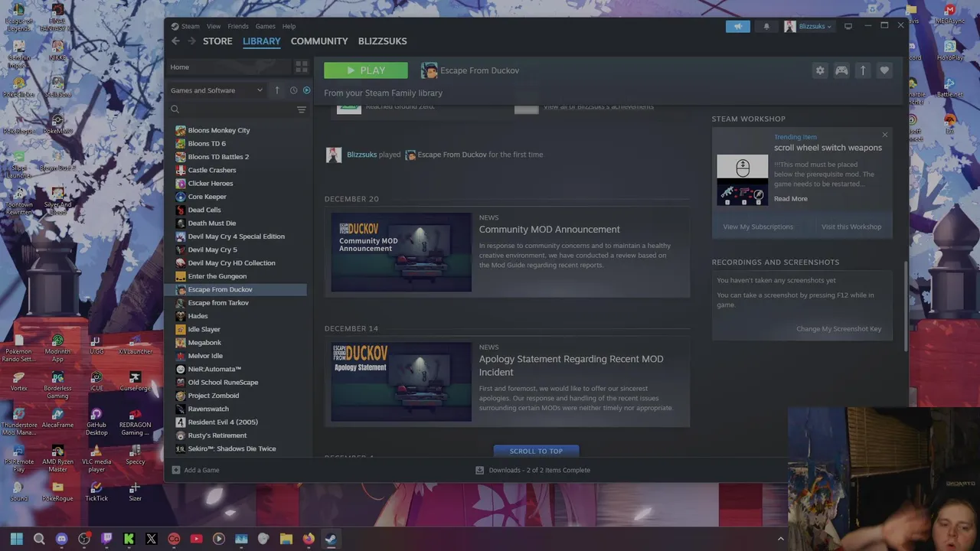Click Read More on workshop item
The image size is (980, 551).
coord(790,199)
